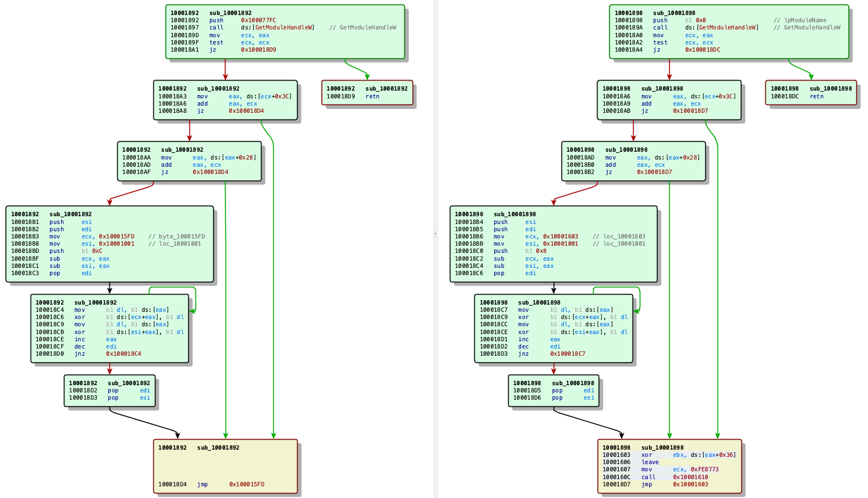Screen dimensions: 868x498
Task: Click add eax, ecx at address 100018A9
Action: tap(652, 103)
